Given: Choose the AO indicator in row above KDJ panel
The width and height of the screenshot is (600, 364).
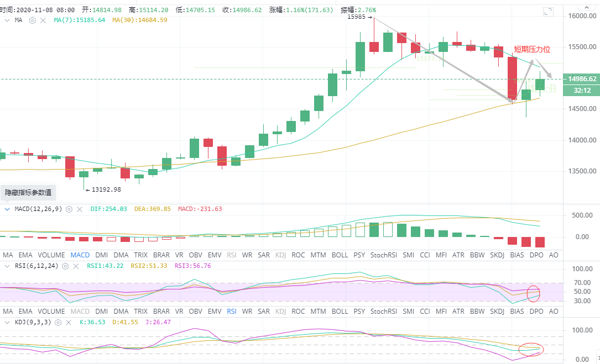Looking at the screenshot, I should (x=553, y=312).
